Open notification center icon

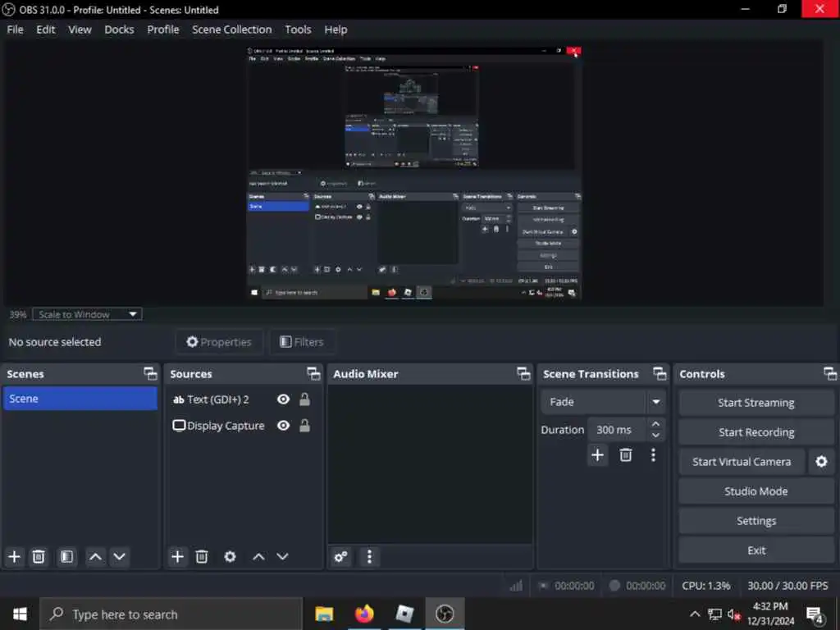tap(815, 614)
